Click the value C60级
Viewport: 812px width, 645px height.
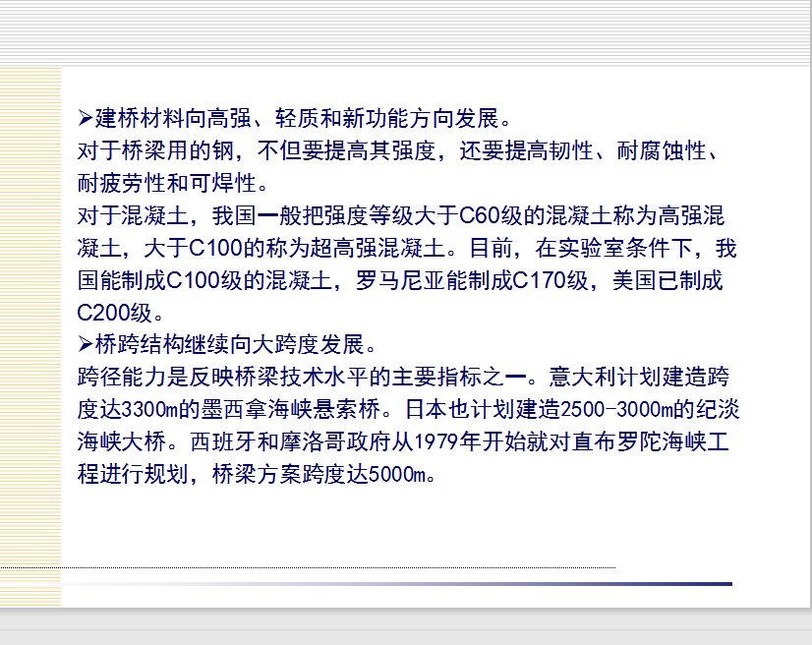[491, 215]
